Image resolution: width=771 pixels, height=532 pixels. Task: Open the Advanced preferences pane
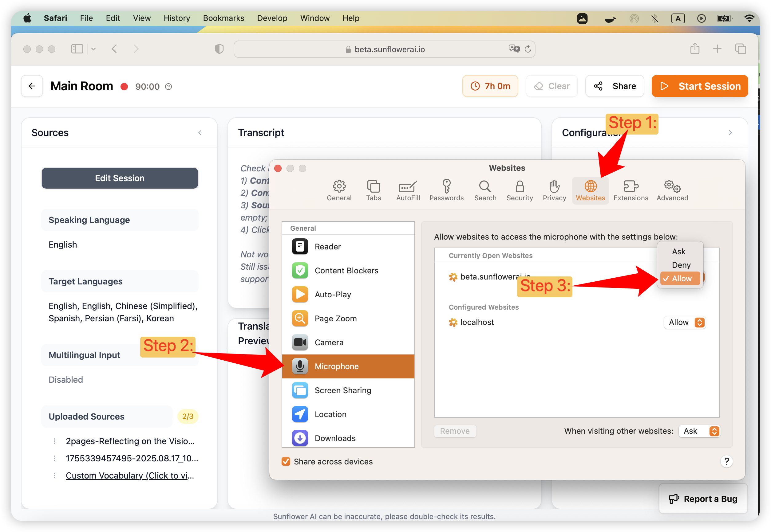click(672, 190)
